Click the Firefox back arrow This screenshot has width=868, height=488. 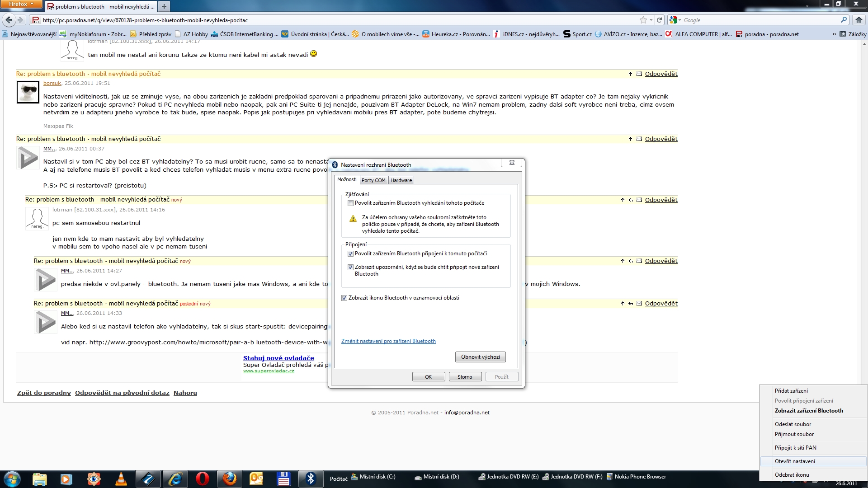9,20
